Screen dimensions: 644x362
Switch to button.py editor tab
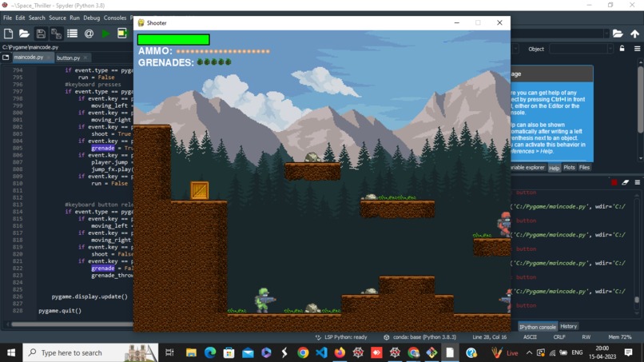[x=68, y=58]
